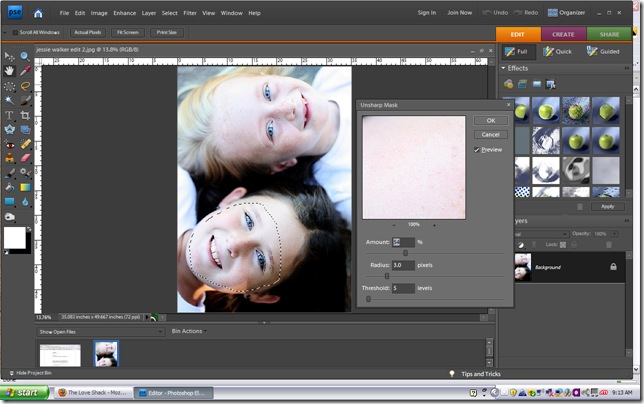The height and width of the screenshot is (404, 644).
Task: Pick the Eyedropper tool
Action: [x=25, y=71]
